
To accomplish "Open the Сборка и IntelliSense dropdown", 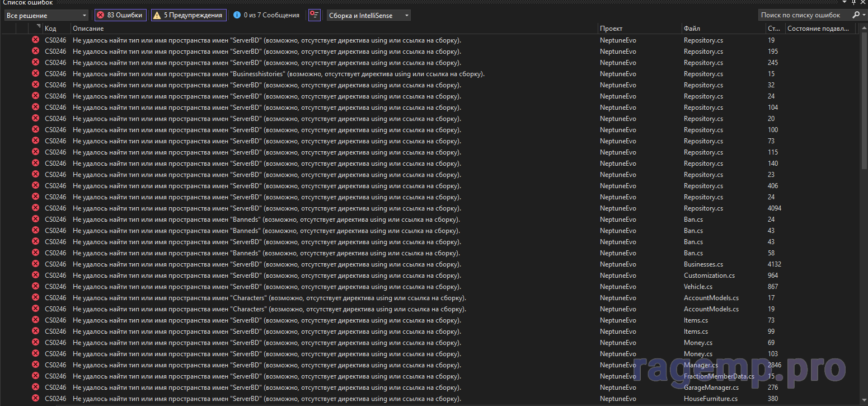I will point(368,15).
